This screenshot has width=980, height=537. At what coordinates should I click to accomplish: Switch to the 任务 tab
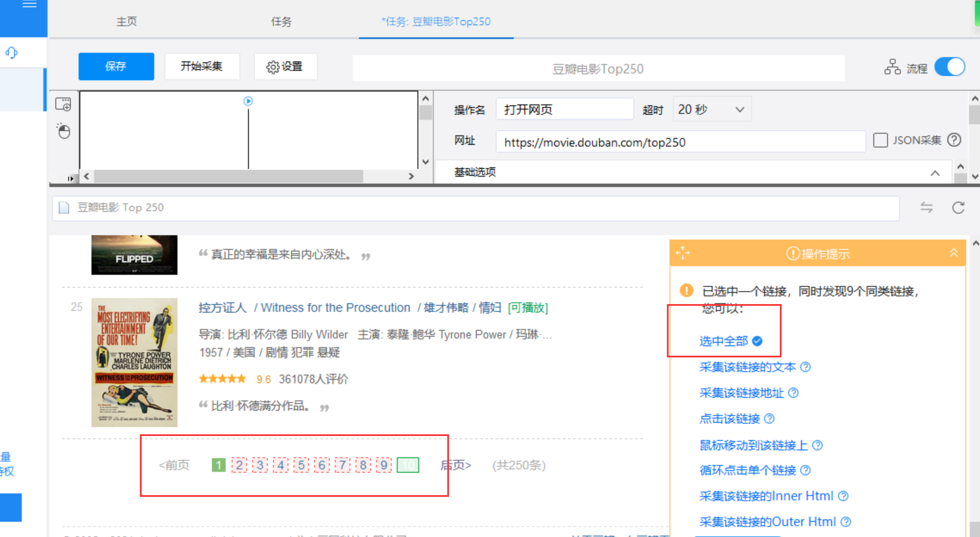point(281,22)
